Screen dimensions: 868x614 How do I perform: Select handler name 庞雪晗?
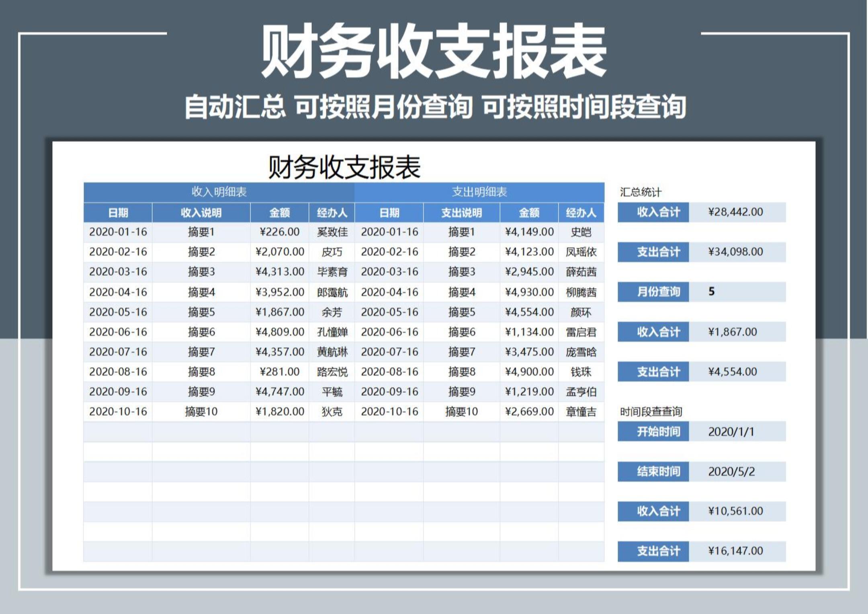pos(581,352)
